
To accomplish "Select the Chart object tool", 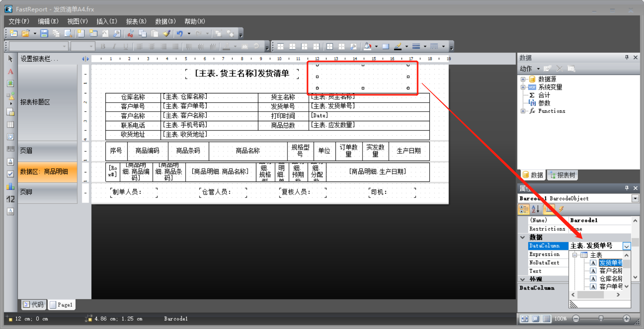I will tap(10, 186).
